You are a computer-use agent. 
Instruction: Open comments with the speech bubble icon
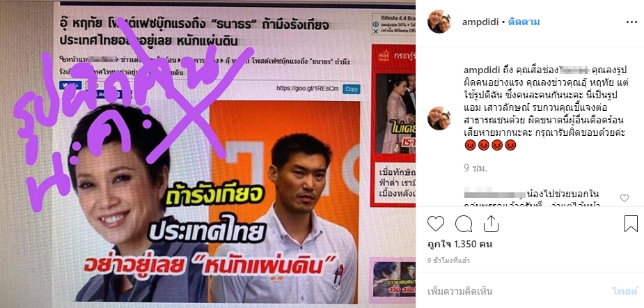tap(463, 224)
